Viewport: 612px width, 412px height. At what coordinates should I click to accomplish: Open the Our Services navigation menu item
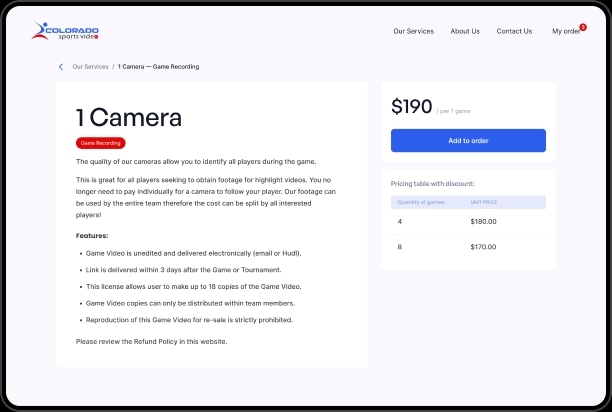413,31
